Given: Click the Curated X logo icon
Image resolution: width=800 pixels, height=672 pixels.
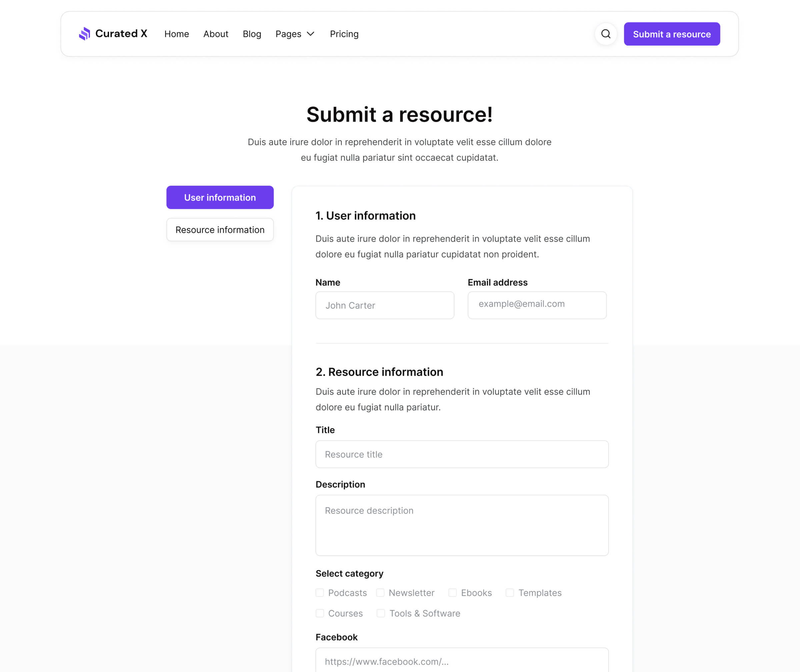Looking at the screenshot, I should click(x=85, y=34).
